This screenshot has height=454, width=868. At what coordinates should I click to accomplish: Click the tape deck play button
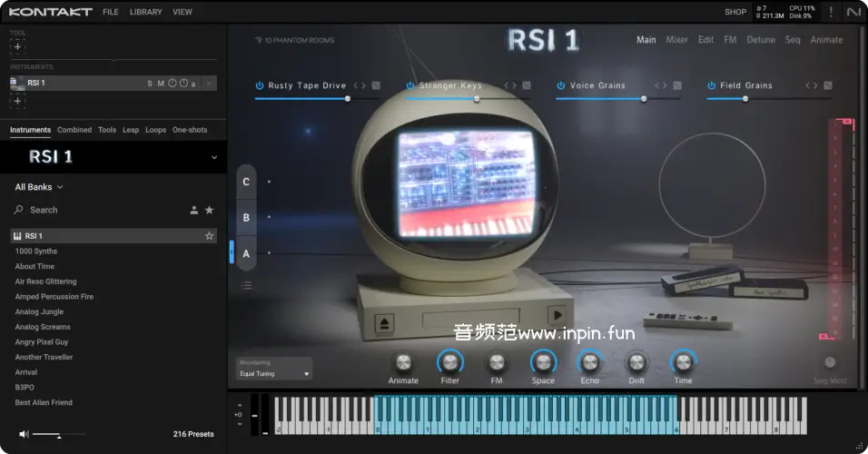[557, 315]
